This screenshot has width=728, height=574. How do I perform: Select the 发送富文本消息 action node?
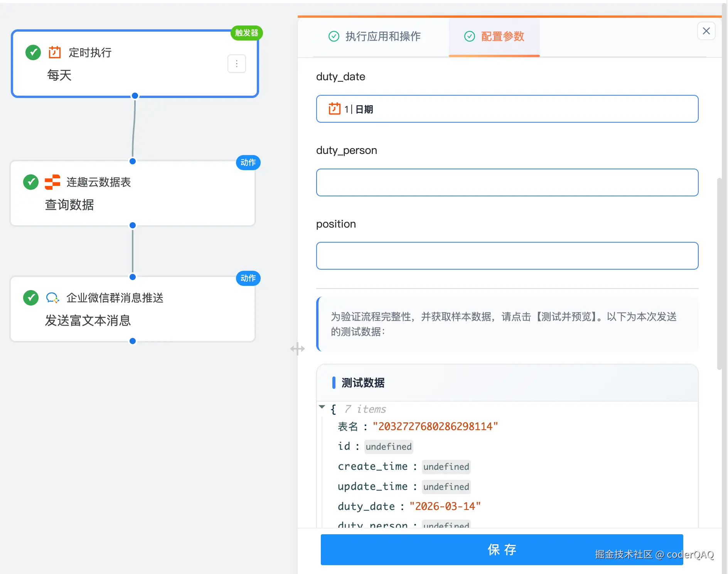point(133,309)
